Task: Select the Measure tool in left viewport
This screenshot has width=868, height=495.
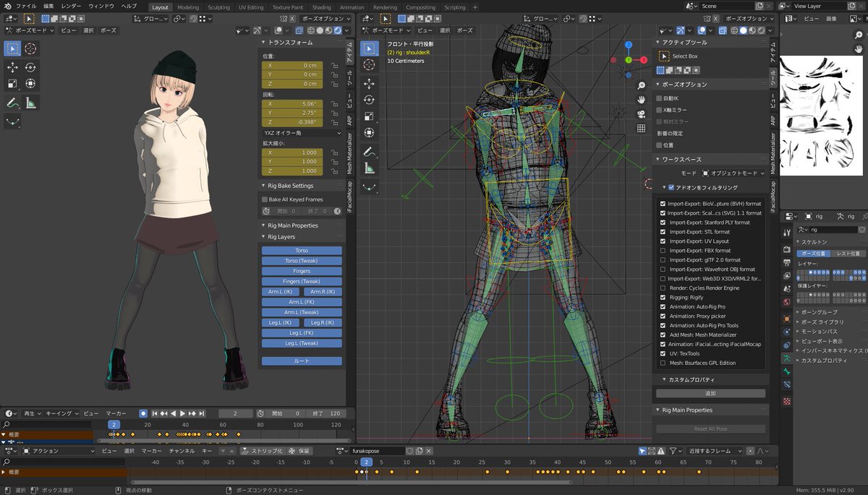Action: coord(30,103)
